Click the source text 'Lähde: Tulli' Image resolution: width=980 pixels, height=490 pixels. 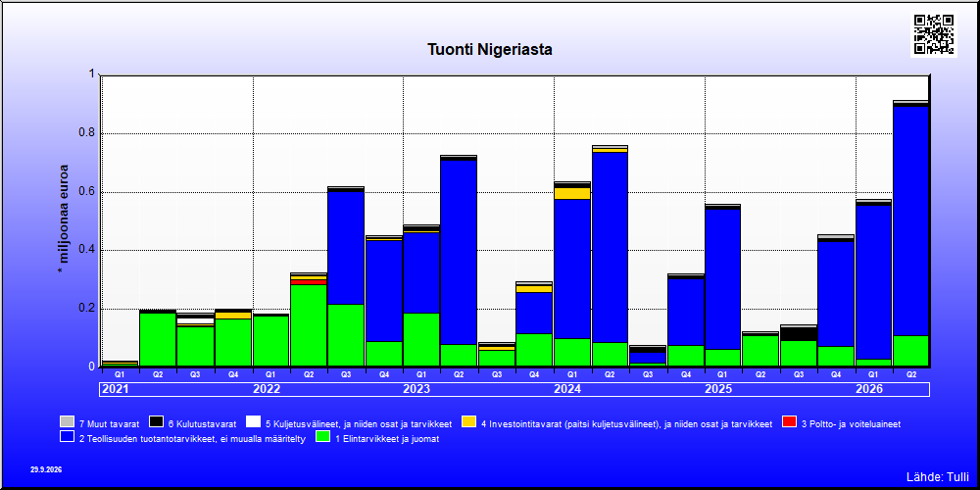point(938,477)
